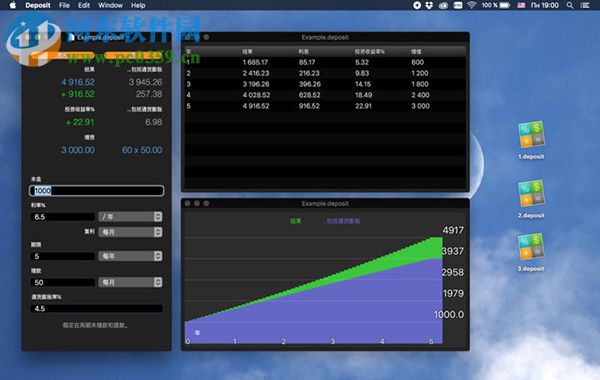Open the Notification Center list icon
600x380 pixels.
[x=585, y=5]
